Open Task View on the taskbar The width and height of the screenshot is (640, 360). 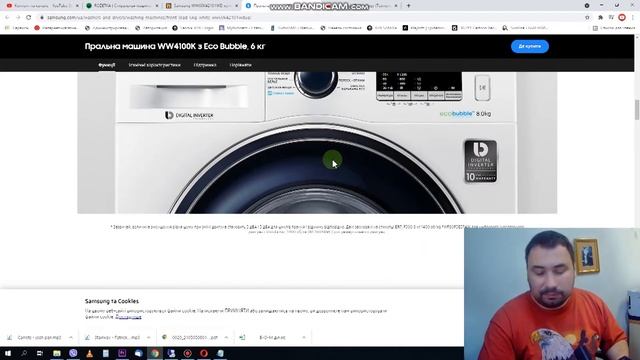click(x=40, y=353)
